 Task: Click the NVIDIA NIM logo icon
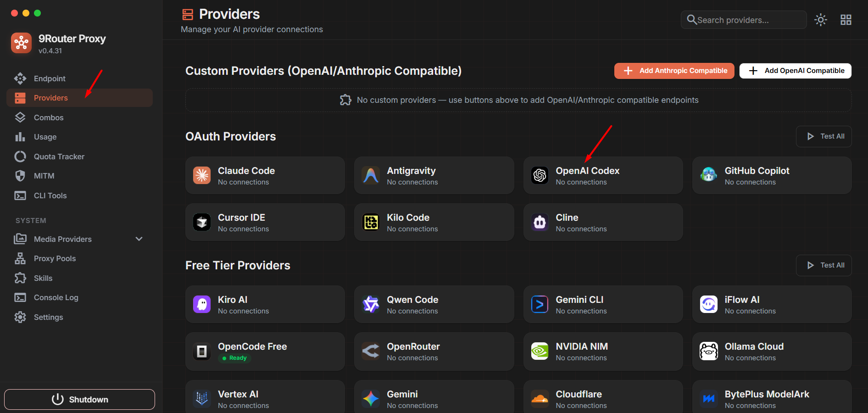point(540,352)
